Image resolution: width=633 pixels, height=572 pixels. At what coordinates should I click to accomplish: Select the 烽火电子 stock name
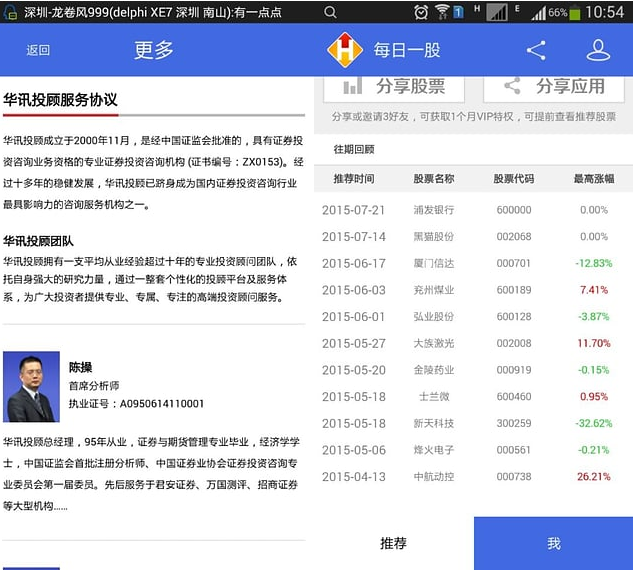click(x=434, y=450)
